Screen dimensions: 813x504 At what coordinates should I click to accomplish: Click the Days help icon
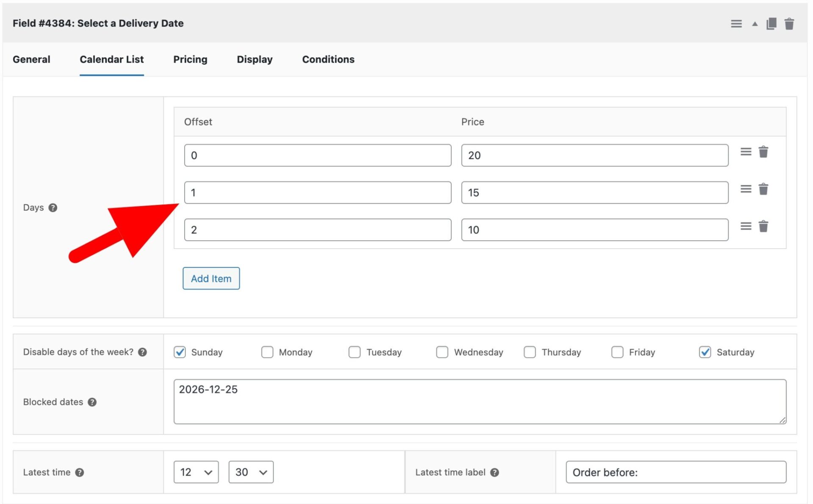53,208
